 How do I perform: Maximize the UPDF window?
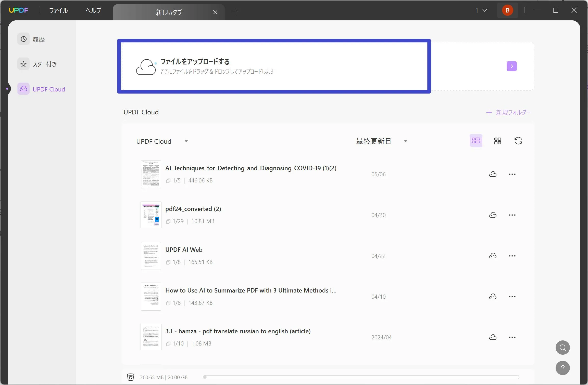coord(556,10)
